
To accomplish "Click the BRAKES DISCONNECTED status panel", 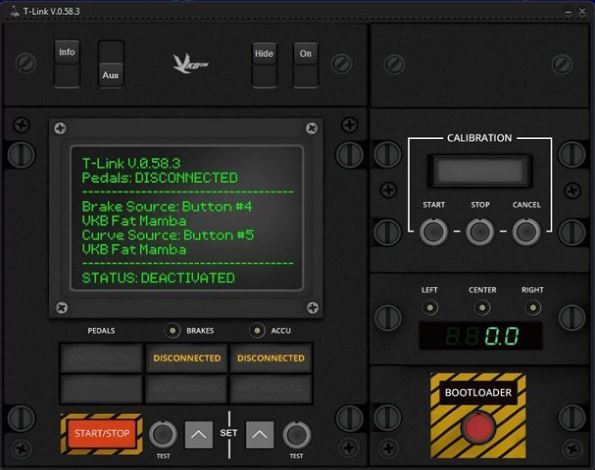I will (x=187, y=358).
